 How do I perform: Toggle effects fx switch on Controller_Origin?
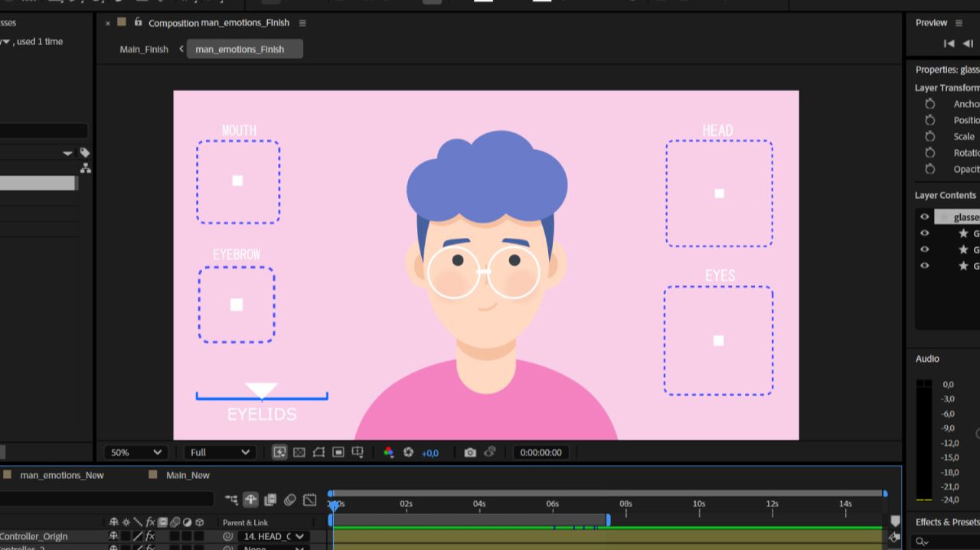tap(150, 536)
